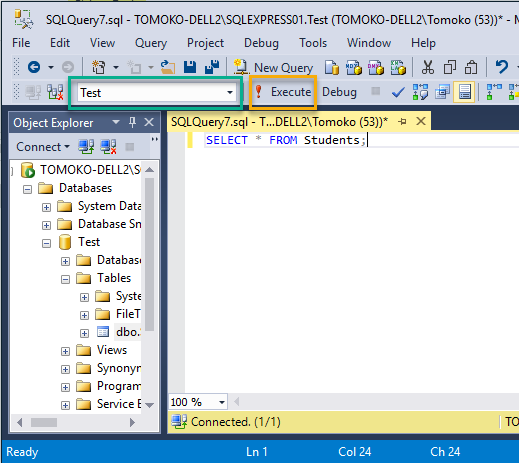519x463 pixels.
Task: Open the Window menu
Action: (369, 43)
